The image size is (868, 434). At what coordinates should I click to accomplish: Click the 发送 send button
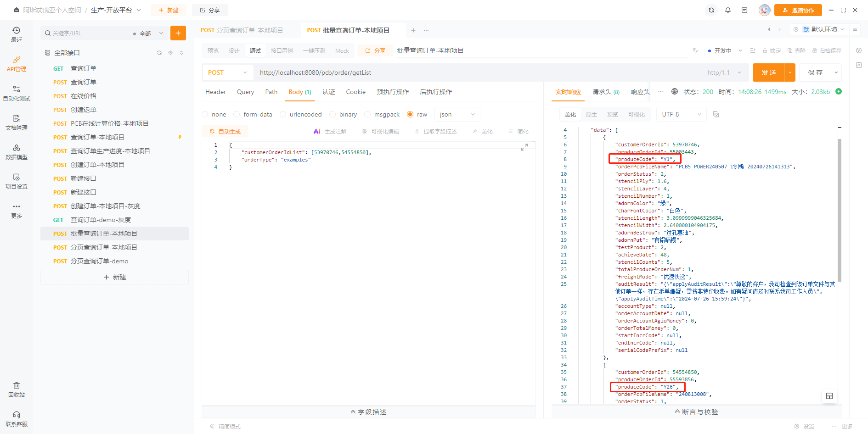769,72
